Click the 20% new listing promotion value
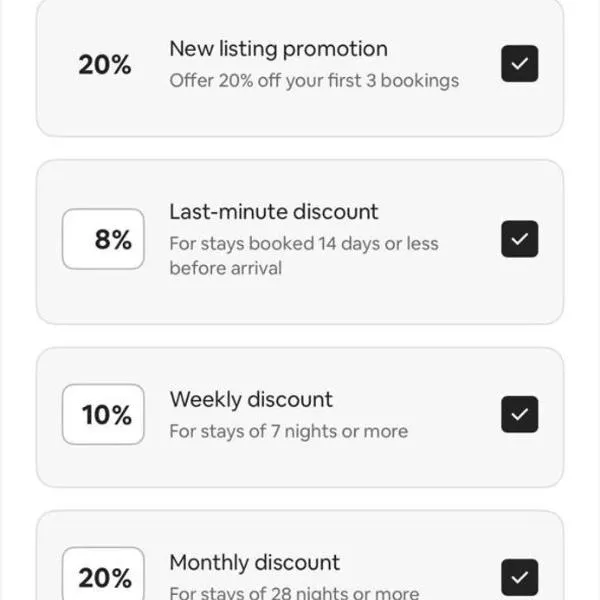This screenshot has width=600, height=600. point(105,65)
